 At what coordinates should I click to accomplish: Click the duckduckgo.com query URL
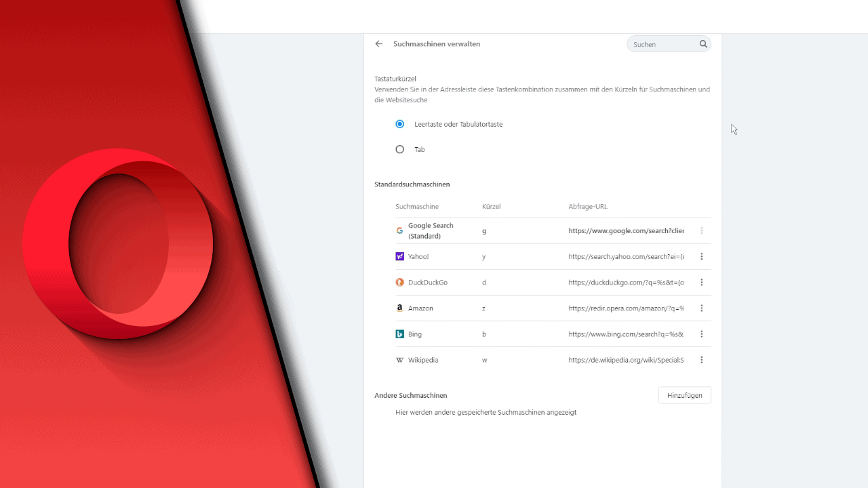click(626, 283)
